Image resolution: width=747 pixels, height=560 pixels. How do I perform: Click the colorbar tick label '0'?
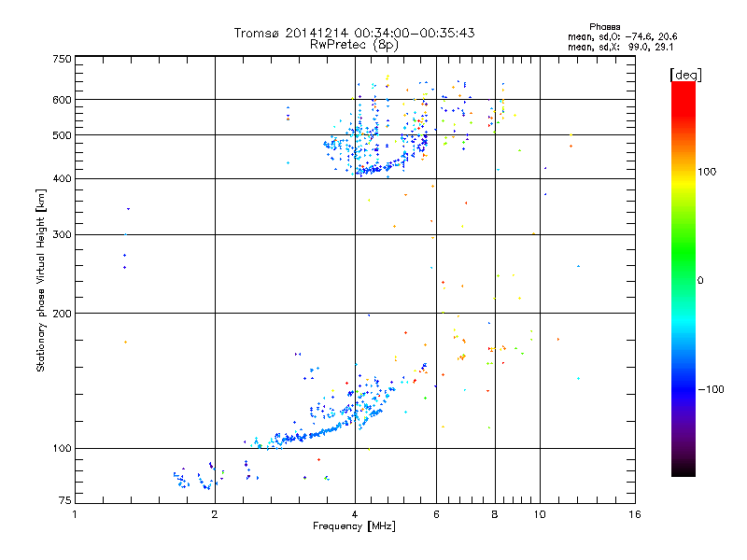(x=700, y=281)
